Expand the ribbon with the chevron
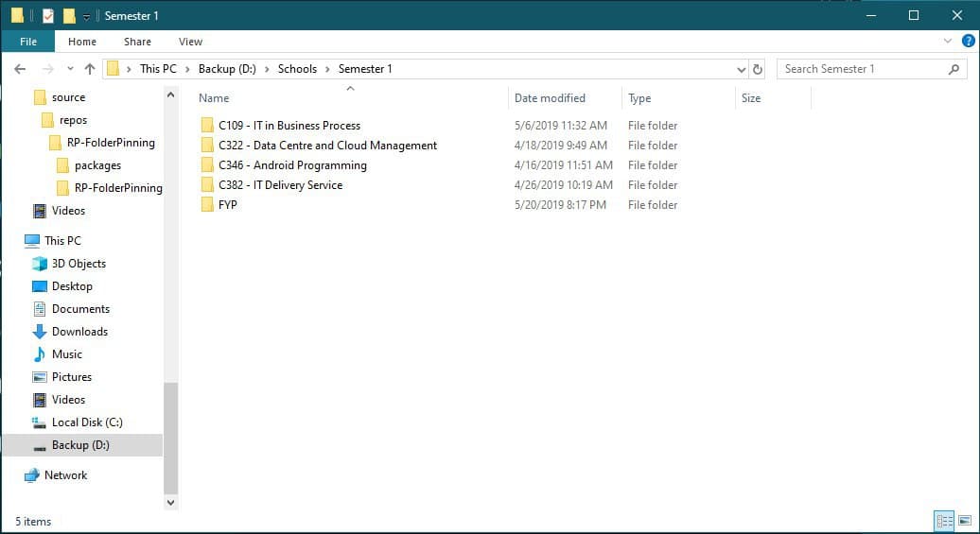The width and height of the screenshot is (980, 534). [x=948, y=42]
